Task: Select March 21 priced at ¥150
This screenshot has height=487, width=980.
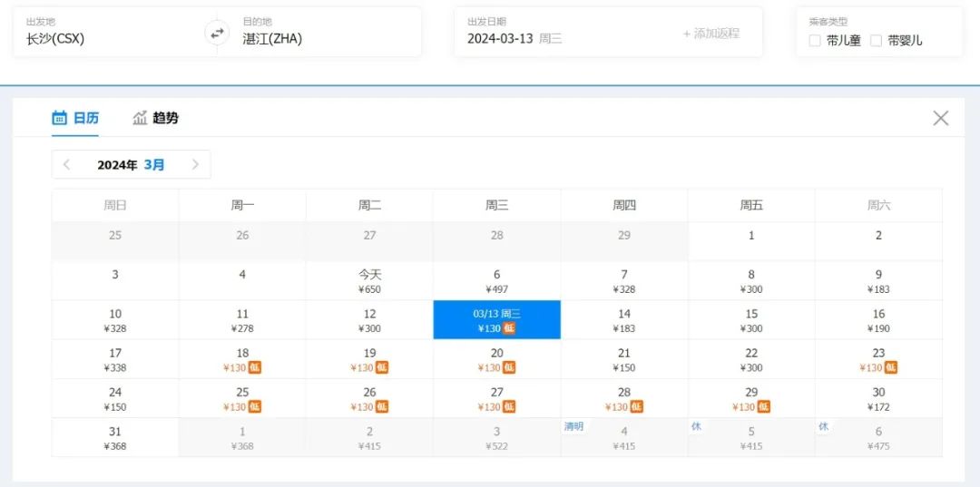Action: tap(624, 360)
